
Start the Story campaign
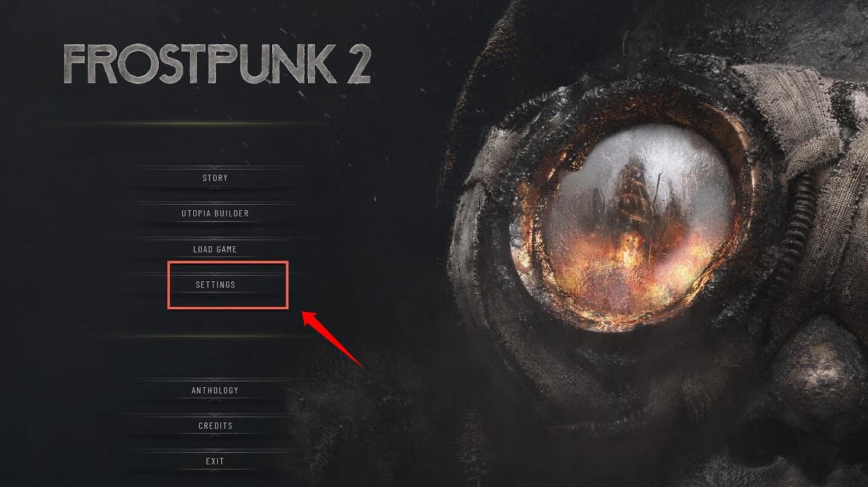coord(215,178)
